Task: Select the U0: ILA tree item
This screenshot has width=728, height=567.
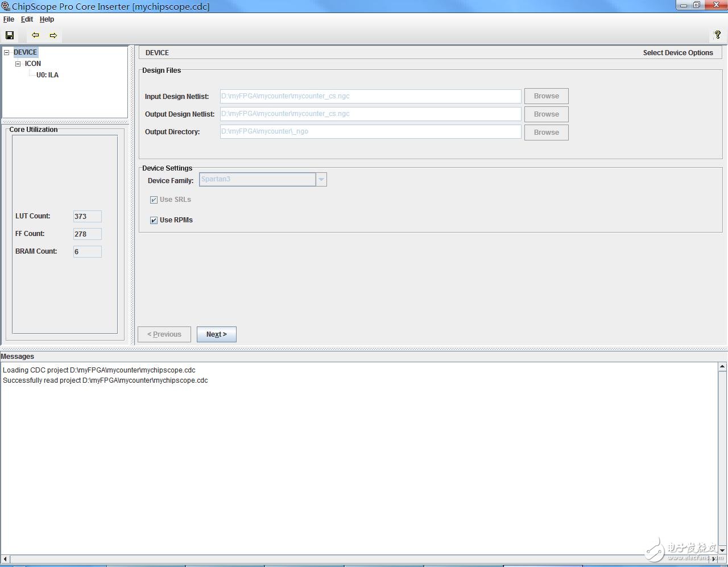Action: 47,75
